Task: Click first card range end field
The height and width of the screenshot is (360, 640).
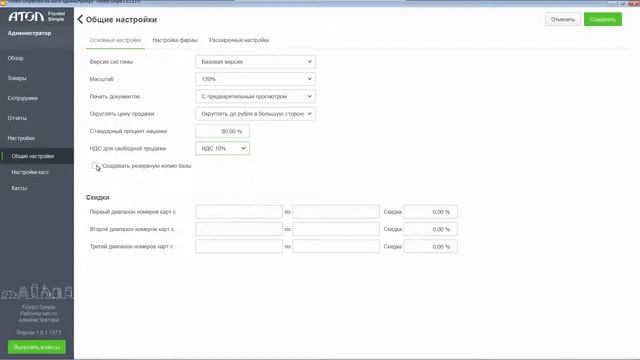Action: (336, 212)
